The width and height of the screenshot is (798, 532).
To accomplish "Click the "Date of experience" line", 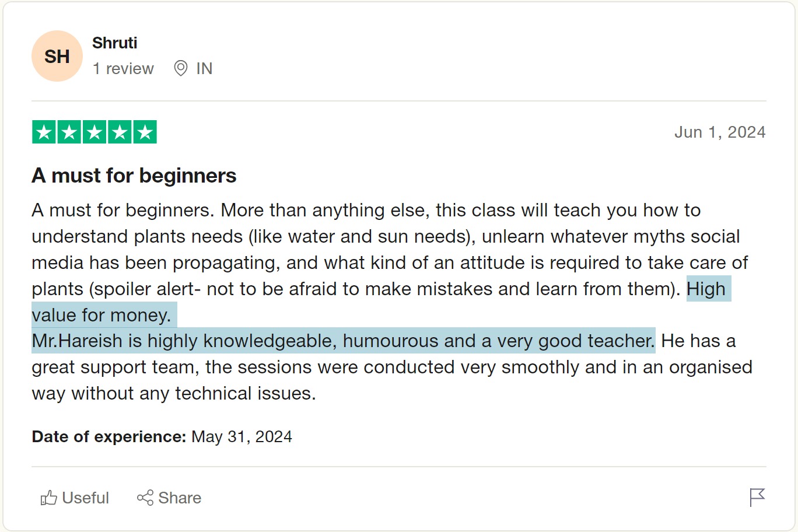I will [162, 436].
